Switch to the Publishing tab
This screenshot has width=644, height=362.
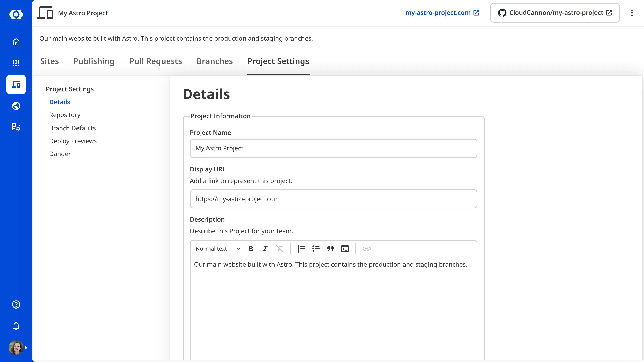pos(94,61)
